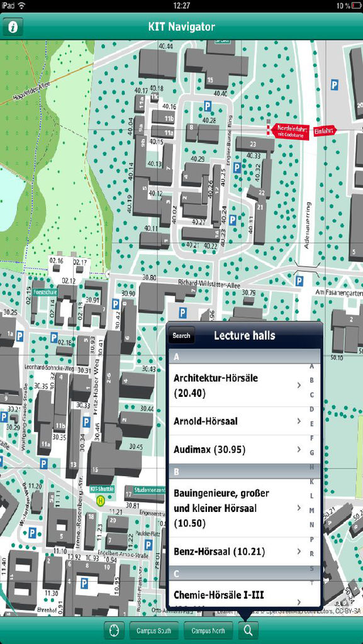Tap parking icon above the 02.18 label
363x644 pixels.
click(x=54, y=338)
